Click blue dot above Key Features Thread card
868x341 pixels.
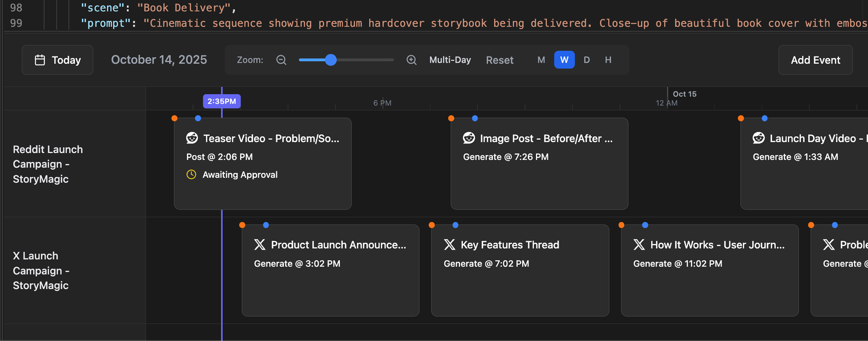455,225
